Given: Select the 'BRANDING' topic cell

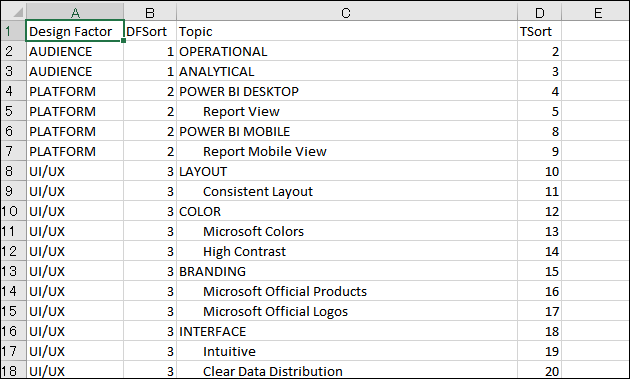Looking at the screenshot, I should [x=346, y=271].
